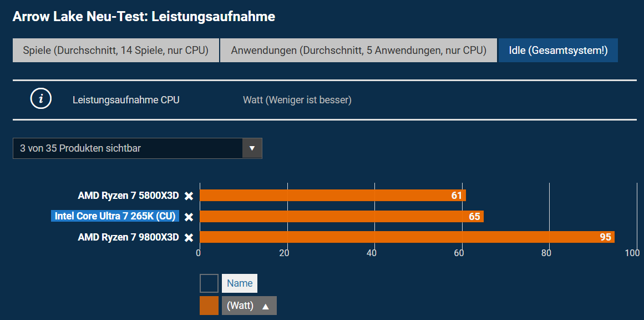Click the 'Arrow Lake Neu-Test: Leistungsaufnahme' heading
This screenshot has height=320, width=644.
point(144,17)
